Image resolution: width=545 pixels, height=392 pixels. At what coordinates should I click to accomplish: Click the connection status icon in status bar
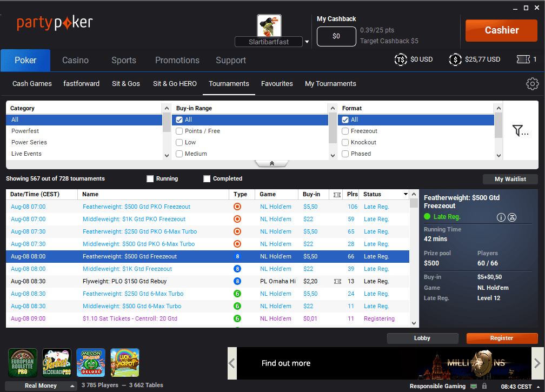[x=474, y=386]
